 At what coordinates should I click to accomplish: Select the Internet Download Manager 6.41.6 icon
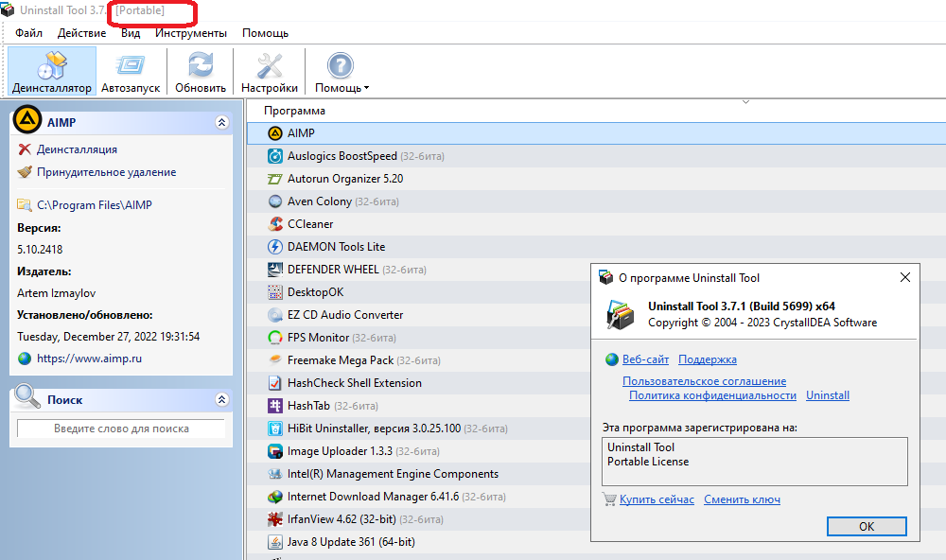coord(275,497)
